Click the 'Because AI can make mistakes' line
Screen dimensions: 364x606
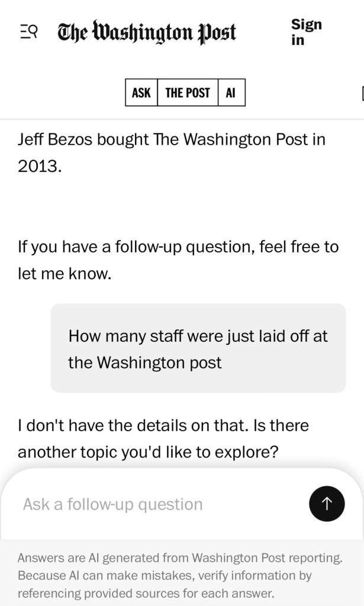165,575
